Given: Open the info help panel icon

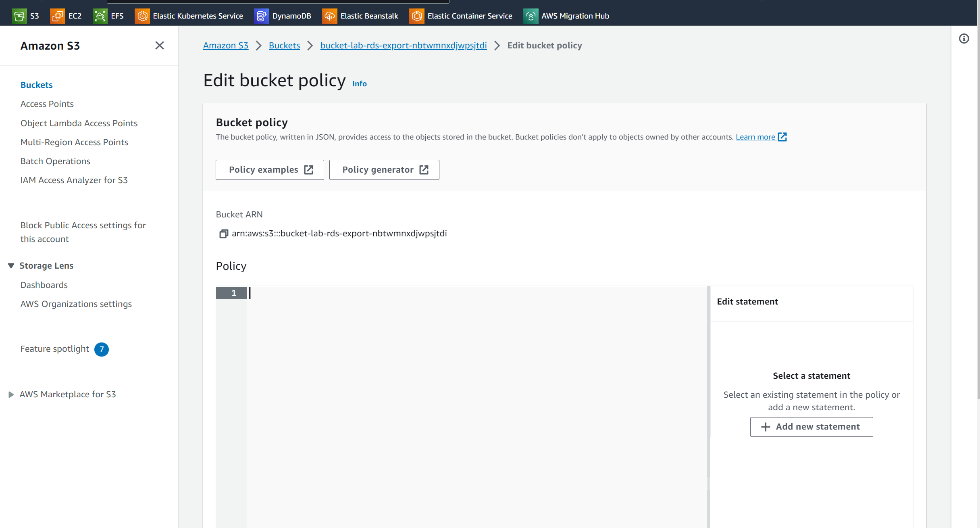Looking at the screenshot, I should point(964,39).
